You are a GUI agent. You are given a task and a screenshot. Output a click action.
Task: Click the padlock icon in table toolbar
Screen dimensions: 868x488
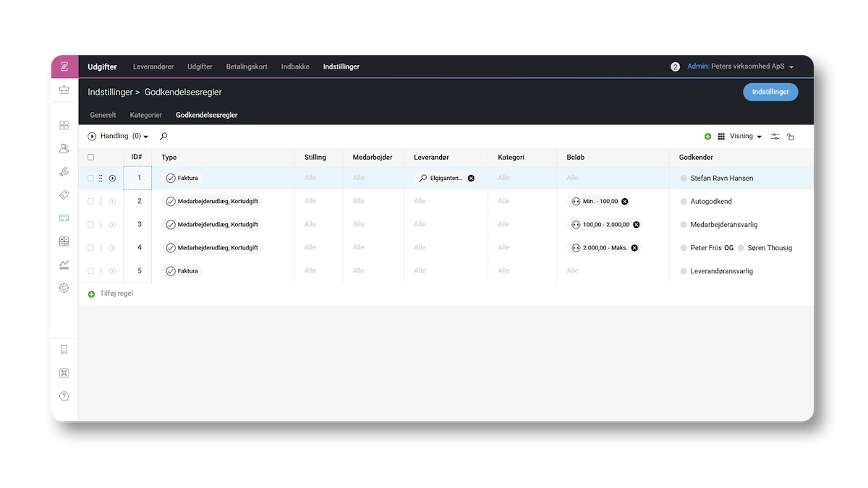(x=791, y=137)
